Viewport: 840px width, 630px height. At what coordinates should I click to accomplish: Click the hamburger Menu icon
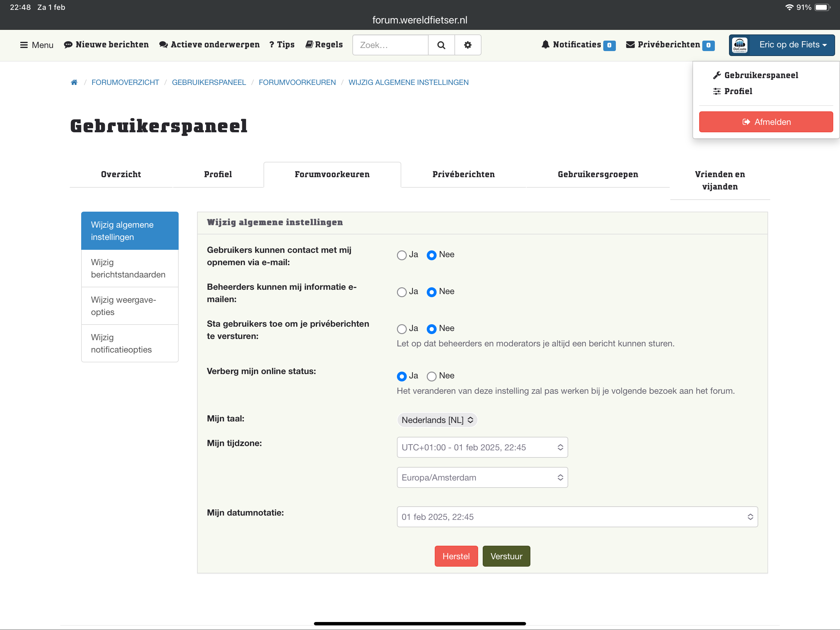[x=24, y=45]
